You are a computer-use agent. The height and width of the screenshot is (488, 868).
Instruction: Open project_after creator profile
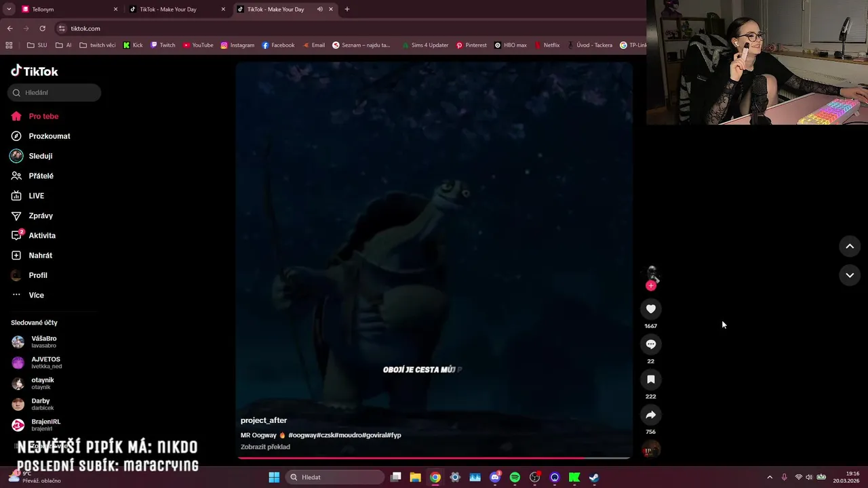[x=264, y=420]
